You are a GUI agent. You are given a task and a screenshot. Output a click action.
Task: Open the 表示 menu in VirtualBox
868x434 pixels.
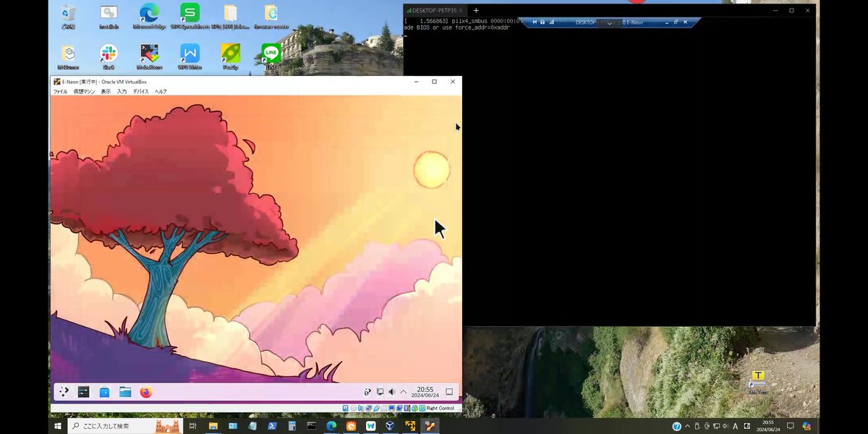pos(106,92)
